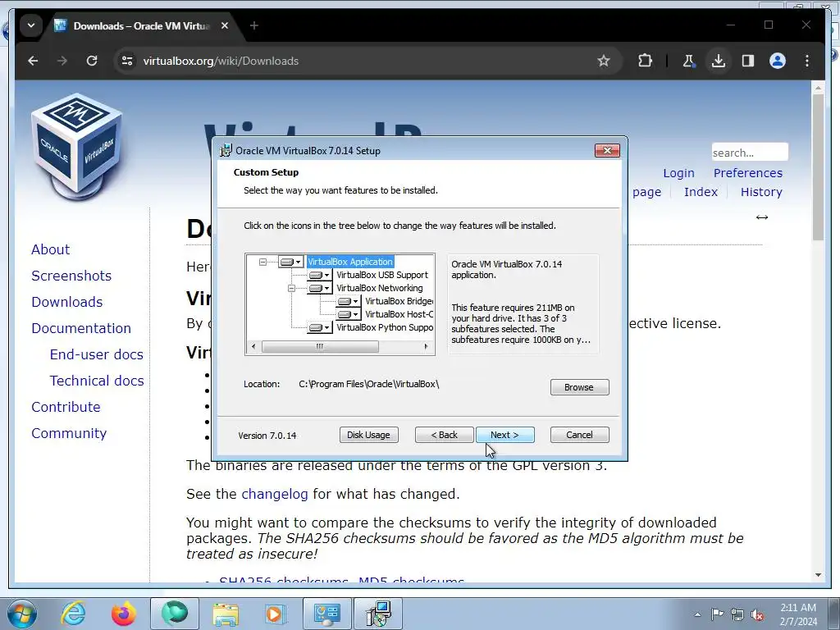View site information icon in address bar
The height and width of the screenshot is (630, 840).
coord(127,61)
